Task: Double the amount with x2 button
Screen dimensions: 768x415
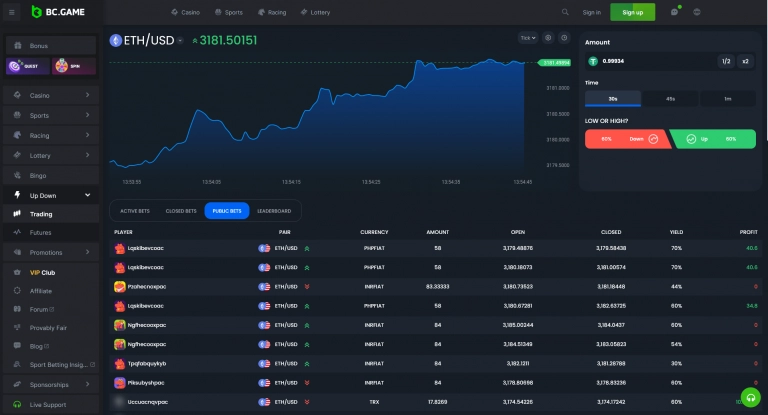Action: (745, 61)
